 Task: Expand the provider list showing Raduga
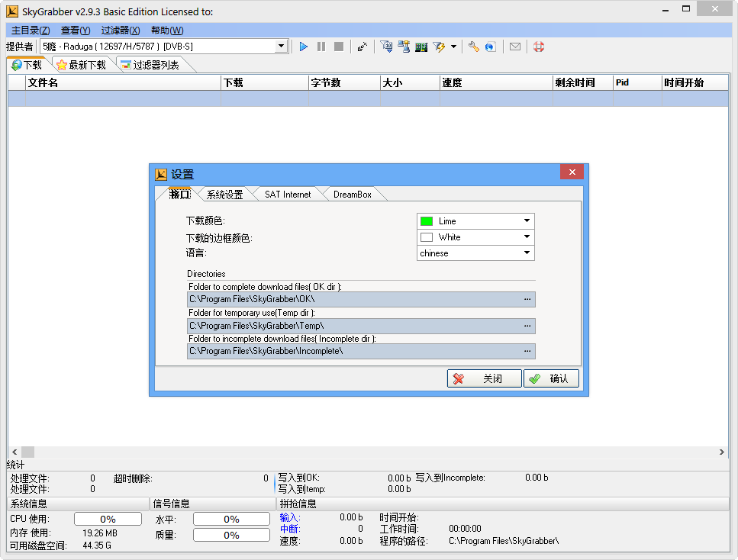281,46
